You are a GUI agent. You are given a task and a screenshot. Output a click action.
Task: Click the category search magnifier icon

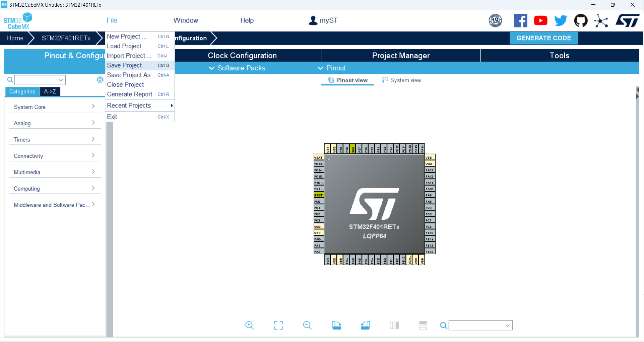tap(10, 80)
